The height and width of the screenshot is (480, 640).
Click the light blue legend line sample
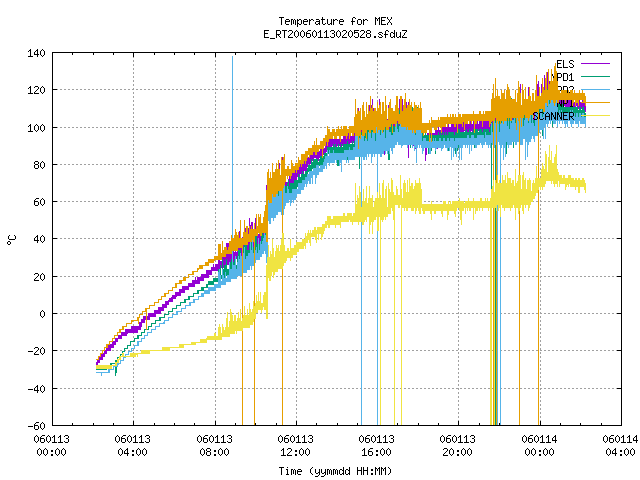click(x=596, y=89)
